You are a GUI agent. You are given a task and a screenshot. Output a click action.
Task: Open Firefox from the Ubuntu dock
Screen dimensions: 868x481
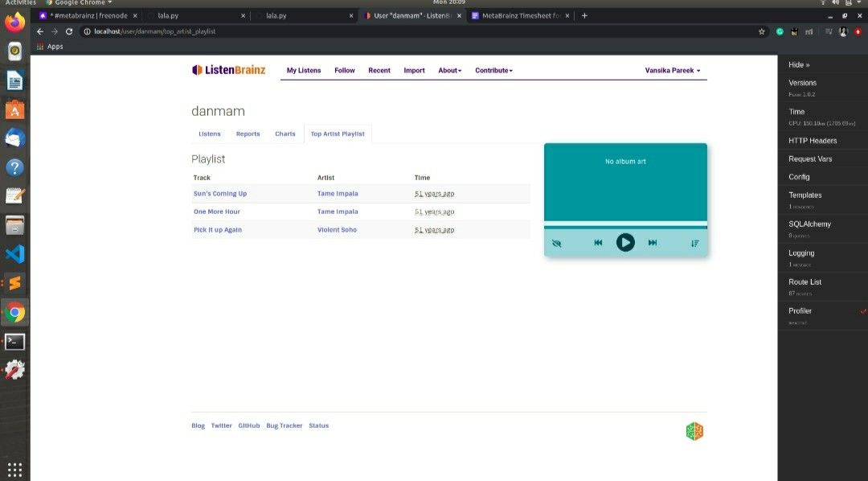click(x=15, y=23)
